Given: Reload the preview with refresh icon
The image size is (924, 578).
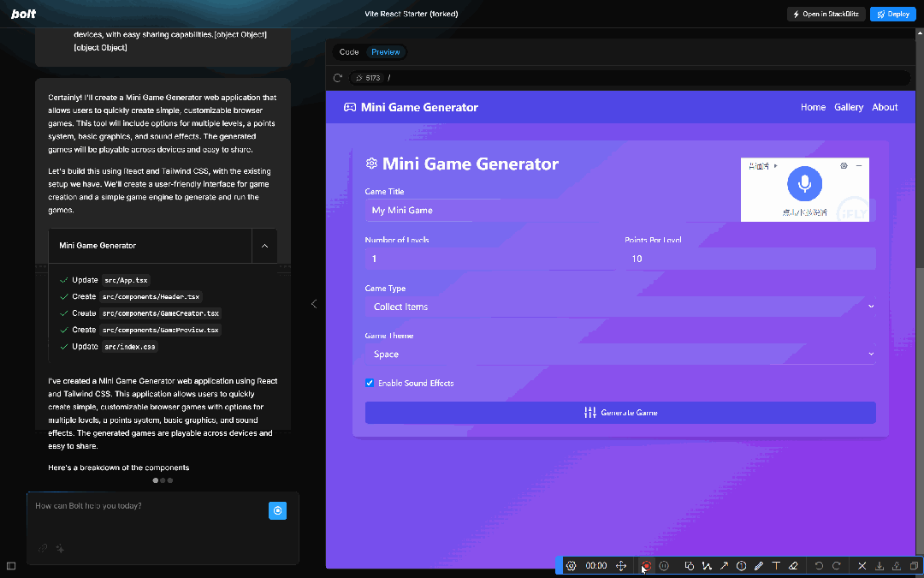Looking at the screenshot, I should (338, 78).
